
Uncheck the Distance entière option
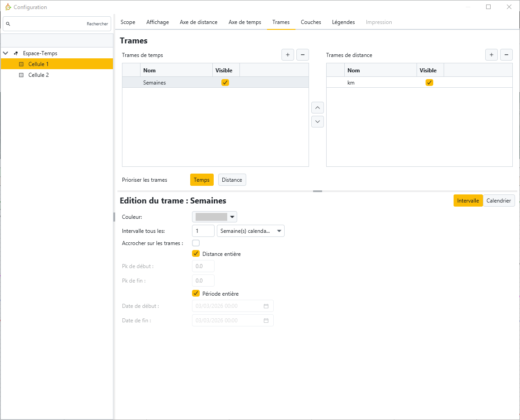coord(196,254)
